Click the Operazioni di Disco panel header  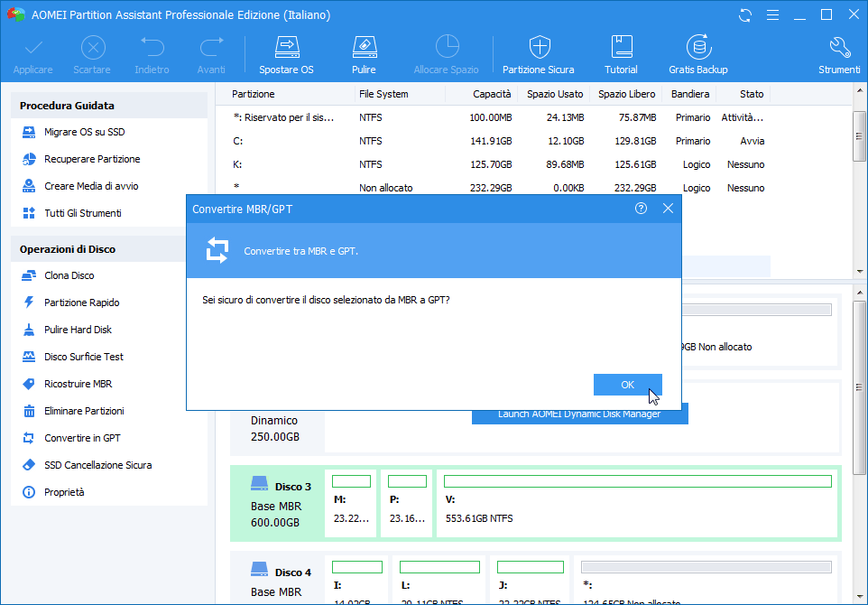(99, 249)
